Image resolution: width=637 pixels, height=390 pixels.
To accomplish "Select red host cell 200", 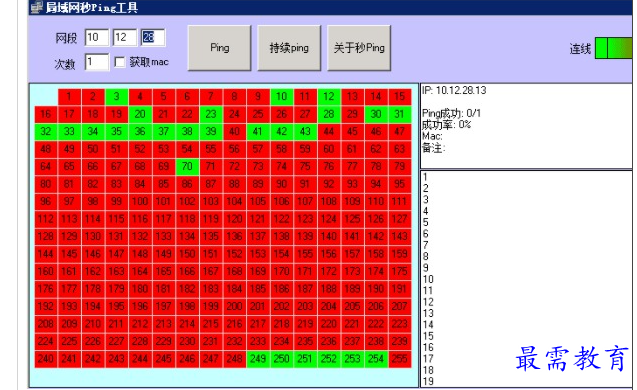I will click(x=234, y=306).
